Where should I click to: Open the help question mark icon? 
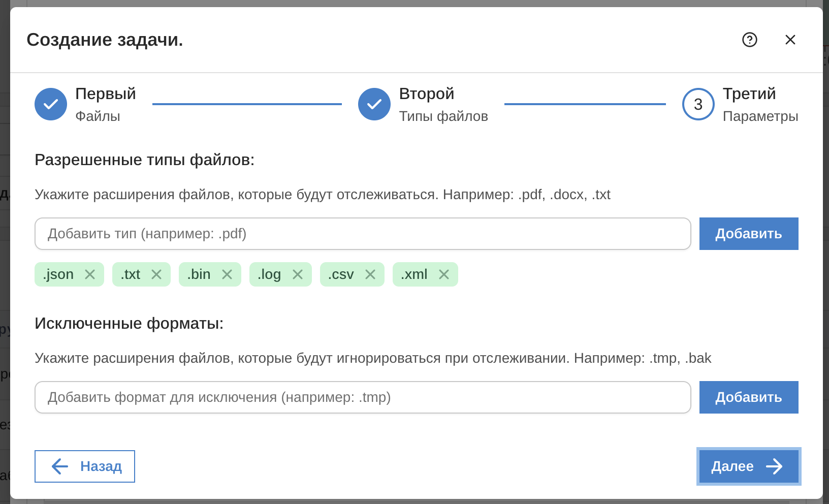750,40
